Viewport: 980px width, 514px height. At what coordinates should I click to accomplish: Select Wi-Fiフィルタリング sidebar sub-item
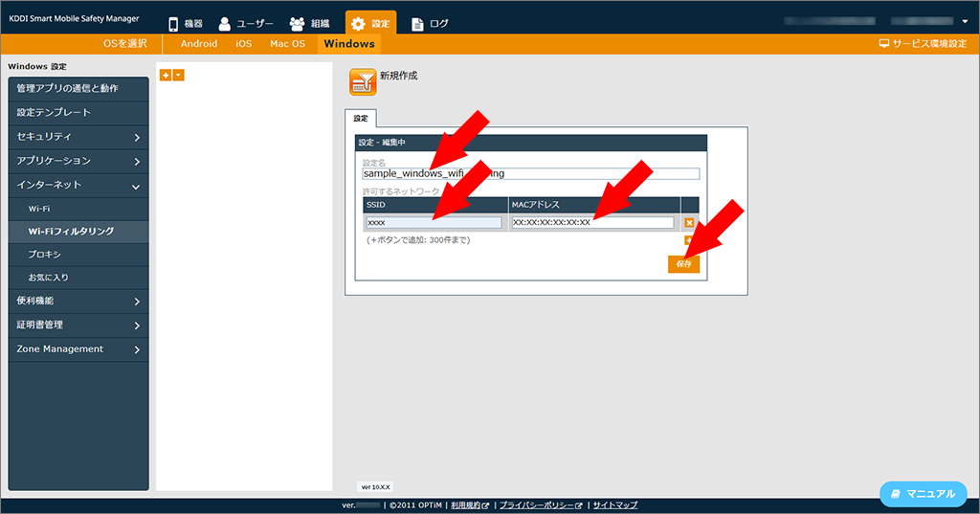point(78,232)
